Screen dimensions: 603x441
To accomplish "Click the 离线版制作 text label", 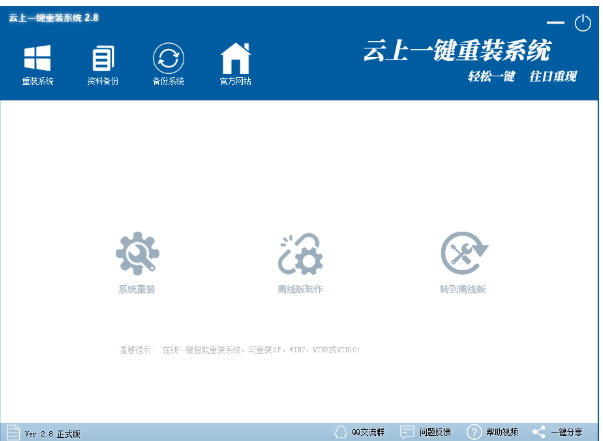I will [x=299, y=290].
